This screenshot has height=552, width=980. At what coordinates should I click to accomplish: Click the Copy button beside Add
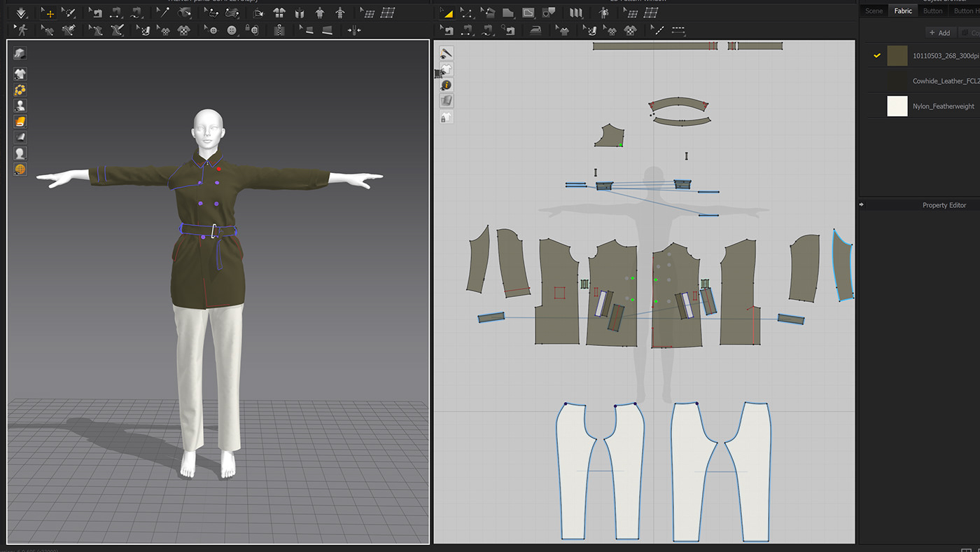tap(969, 33)
